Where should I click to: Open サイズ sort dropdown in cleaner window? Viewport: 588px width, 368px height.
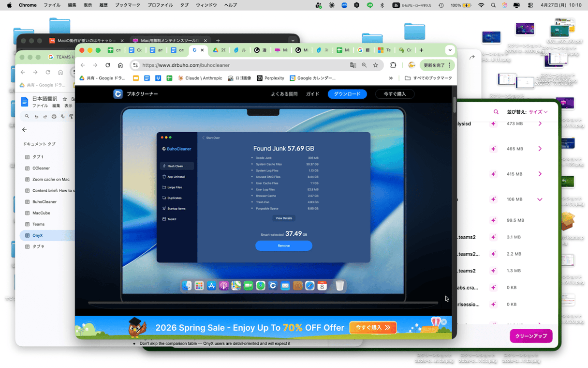[x=538, y=112]
